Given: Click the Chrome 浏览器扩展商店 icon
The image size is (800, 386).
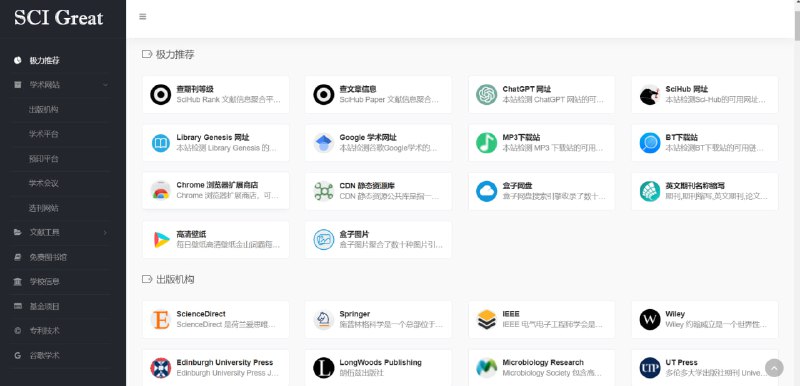Looking at the screenshot, I should [x=161, y=191].
